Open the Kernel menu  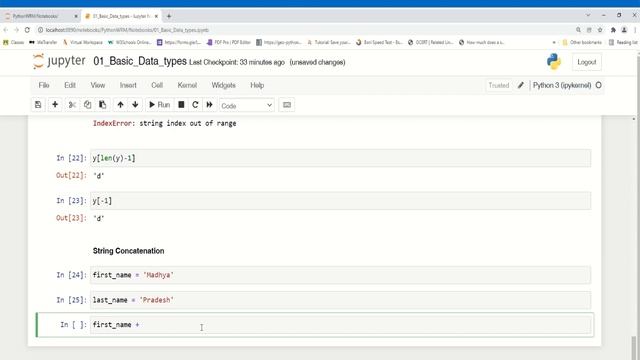pyautogui.click(x=187, y=85)
